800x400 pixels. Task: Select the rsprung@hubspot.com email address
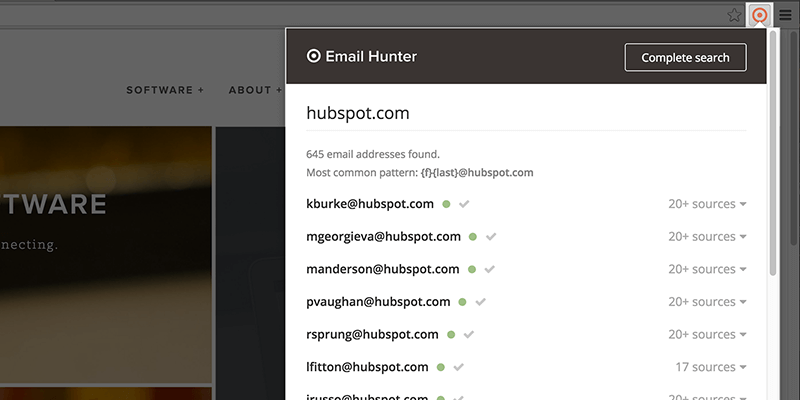click(x=372, y=335)
